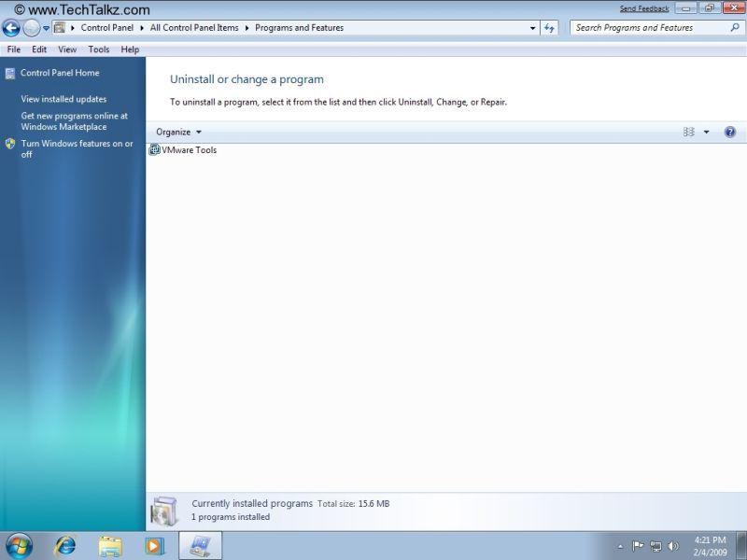
Task: Expand the address bar dropdown arrow
Action: (x=532, y=27)
